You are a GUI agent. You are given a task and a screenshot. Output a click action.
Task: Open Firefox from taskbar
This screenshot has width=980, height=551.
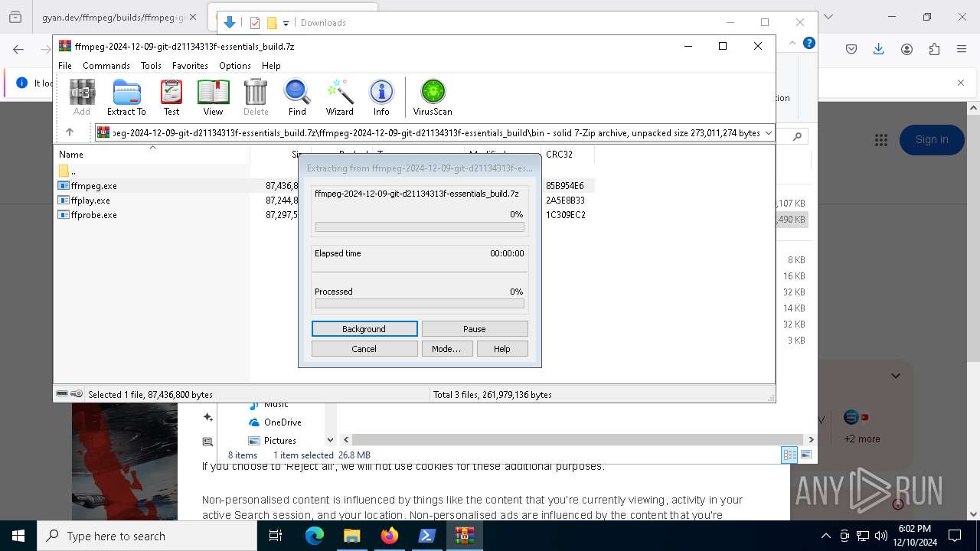(x=390, y=536)
